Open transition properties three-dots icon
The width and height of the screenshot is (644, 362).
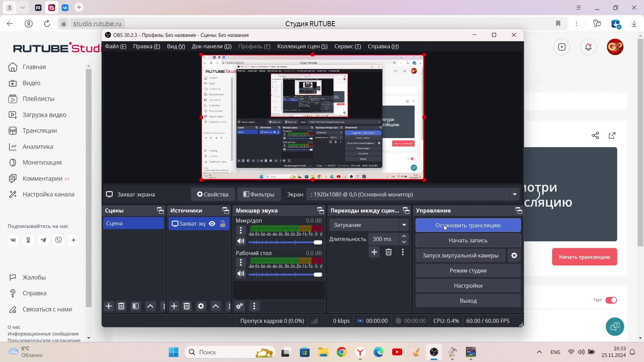(x=403, y=252)
